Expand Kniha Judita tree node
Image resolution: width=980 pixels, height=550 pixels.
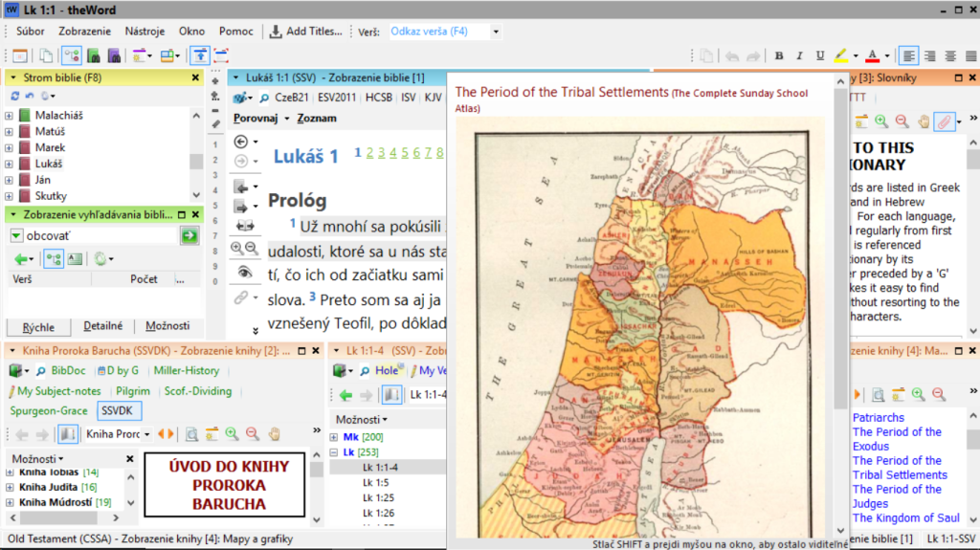pyautogui.click(x=10, y=487)
